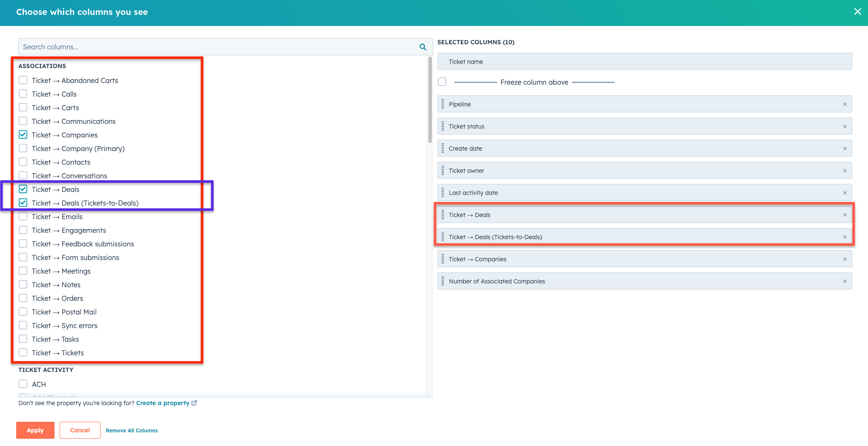Image resolution: width=868 pixels, height=446 pixels.
Task: Check the Freeze column above option
Action: click(x=442, y=81)
